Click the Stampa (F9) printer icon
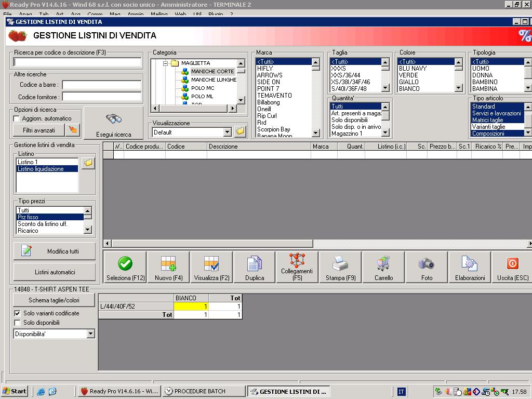 [340, 263]
